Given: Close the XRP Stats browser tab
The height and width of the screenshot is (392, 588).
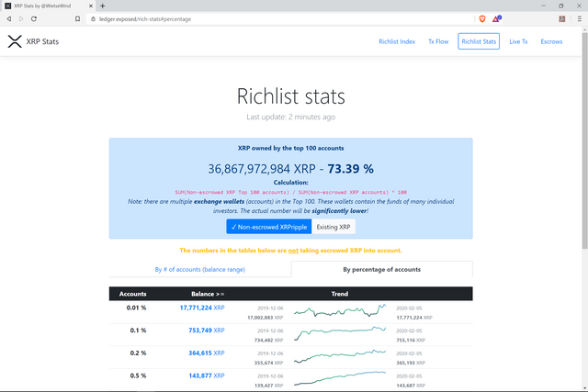Looking at the screenshot, I should click(91, 6).
